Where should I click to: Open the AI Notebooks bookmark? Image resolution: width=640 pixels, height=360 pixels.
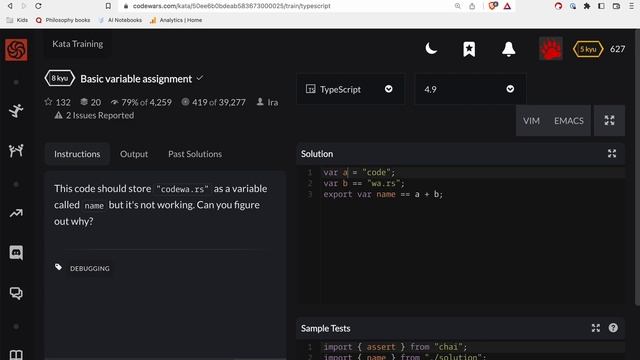pyautogui.click(x=120, y=20)
